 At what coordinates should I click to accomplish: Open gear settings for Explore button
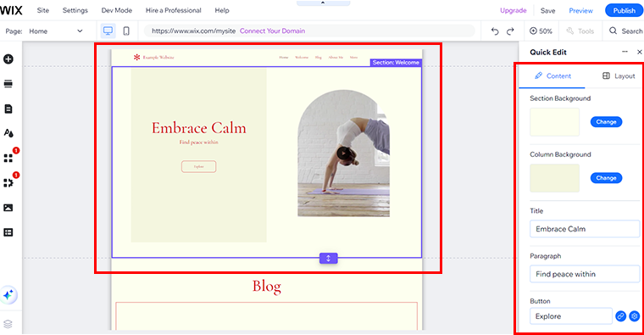tap(635, 316)
